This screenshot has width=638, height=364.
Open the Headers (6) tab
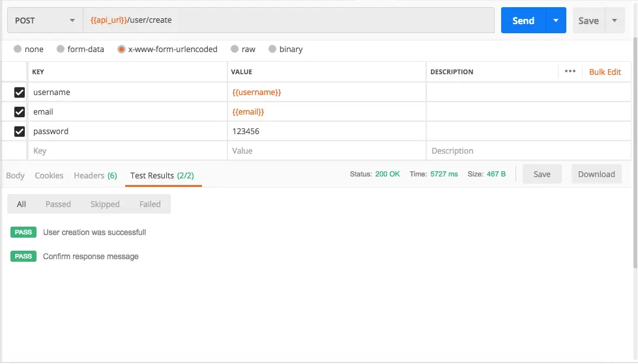point(95,175)
